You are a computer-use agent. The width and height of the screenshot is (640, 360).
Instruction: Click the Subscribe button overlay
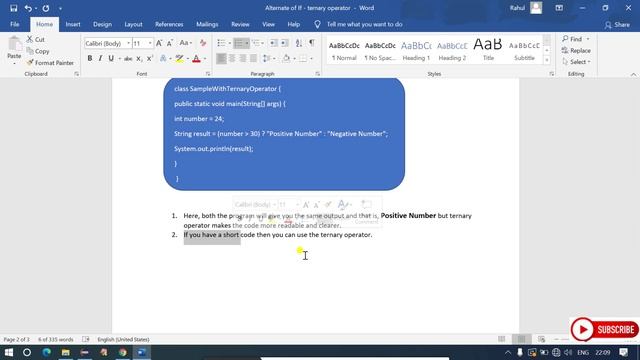tap(605, 329)
